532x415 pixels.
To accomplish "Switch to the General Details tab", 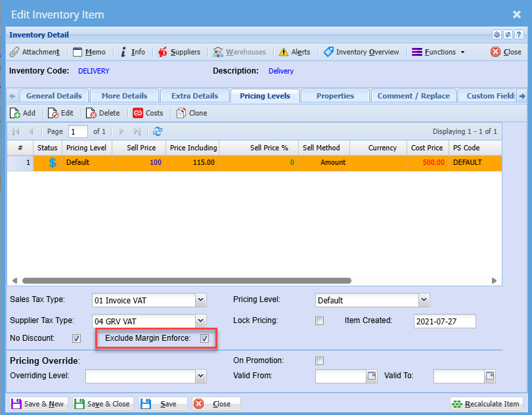I will 54,96.
